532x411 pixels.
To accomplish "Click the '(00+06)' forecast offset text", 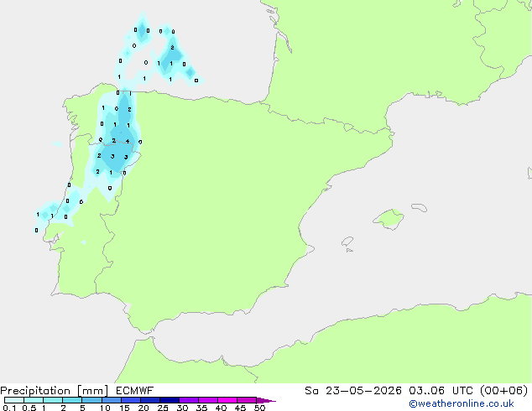I will 503,391.
